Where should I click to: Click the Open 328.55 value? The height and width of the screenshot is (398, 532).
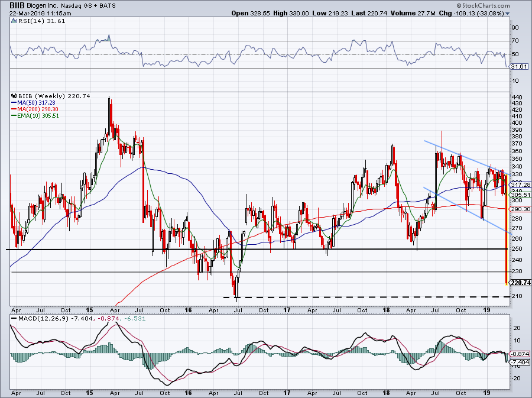[251, 13]
